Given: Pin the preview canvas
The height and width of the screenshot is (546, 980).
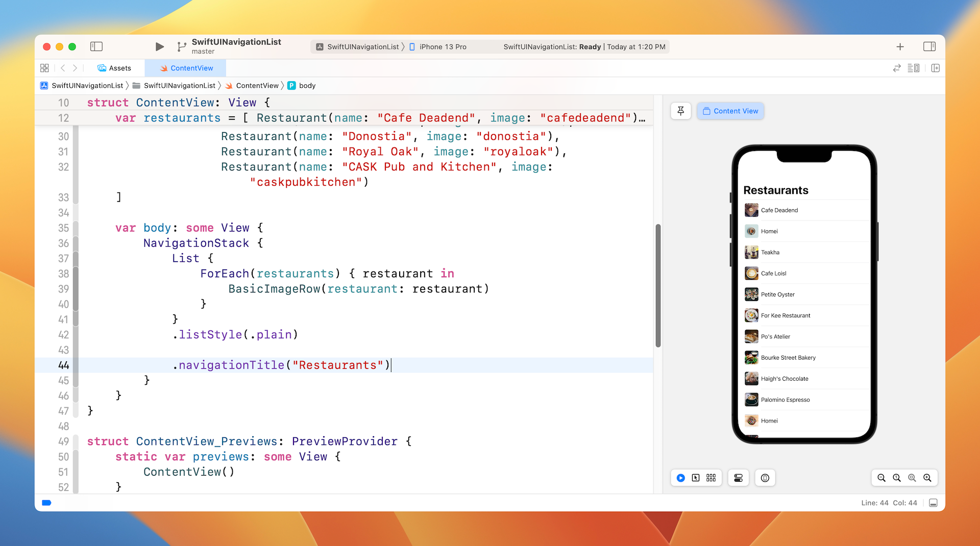Looking at the screenshot, I should 681,111.
